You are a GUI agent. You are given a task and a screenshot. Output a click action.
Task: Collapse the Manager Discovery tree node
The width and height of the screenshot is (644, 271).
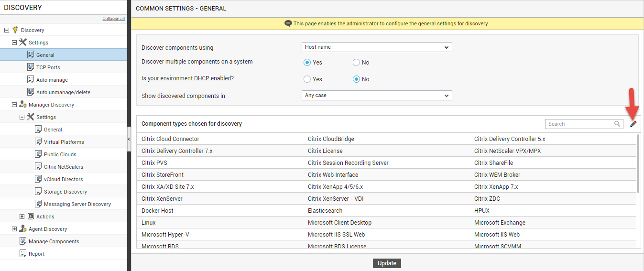(x=14, y=105)
